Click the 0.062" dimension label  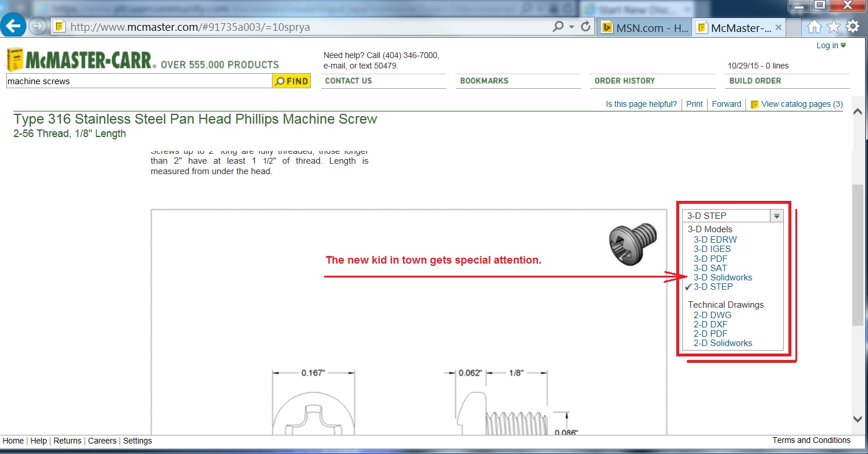pyautogui.click(x=471, y=373)
